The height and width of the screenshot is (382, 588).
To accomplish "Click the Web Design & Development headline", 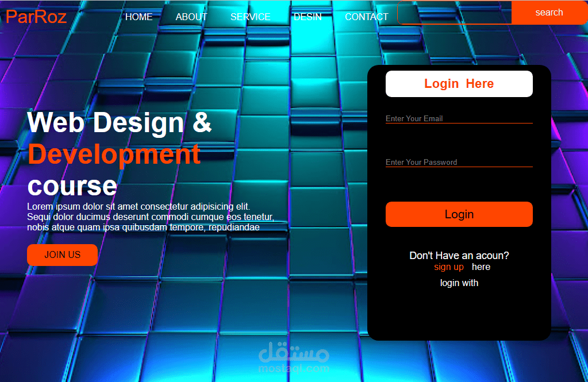I will tap(120, 153).
